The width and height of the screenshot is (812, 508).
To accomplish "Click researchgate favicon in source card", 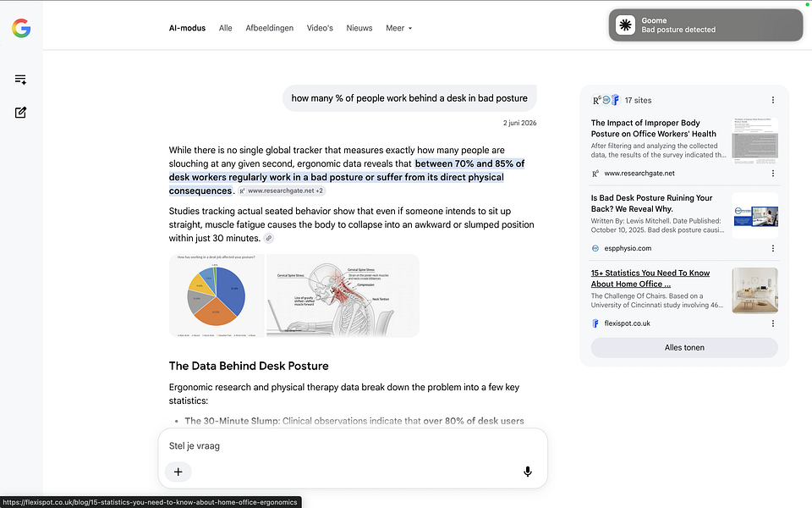I will pos(595,174).
